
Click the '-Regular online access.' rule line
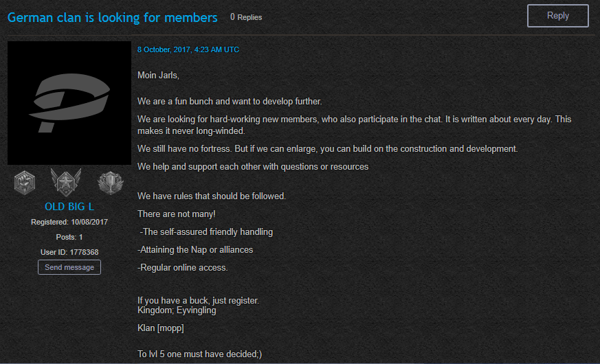pyautogui.click(x=183, y=268)
